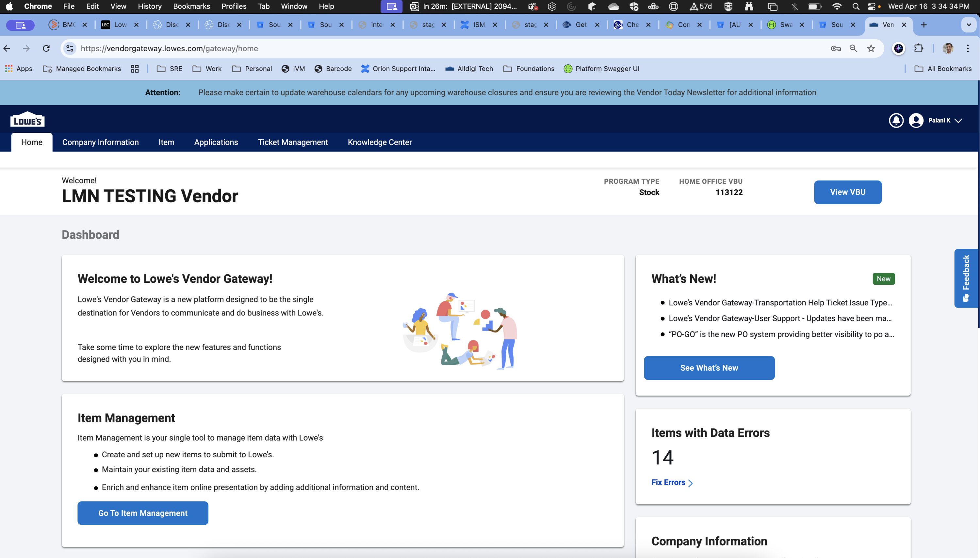Go back with the browser back arrow
This screenshot has height=558, width=980.
pyautogui.click(x=7, y=48)
